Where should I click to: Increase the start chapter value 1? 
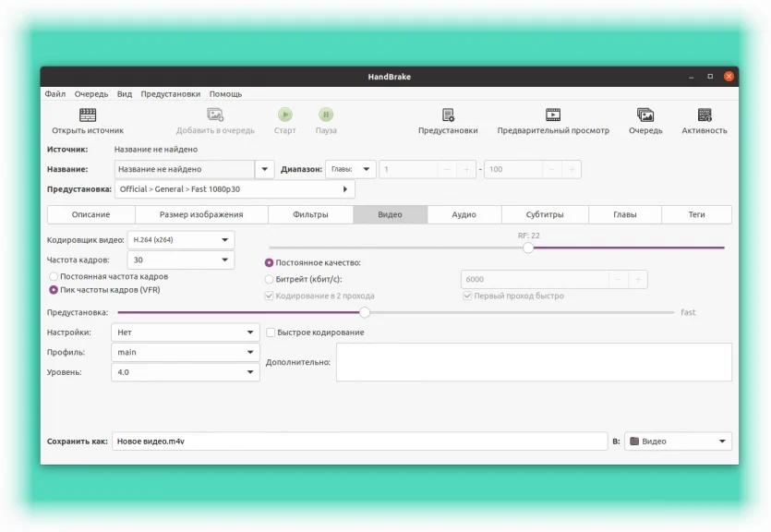pyautogui.click(x=466, y=169)
